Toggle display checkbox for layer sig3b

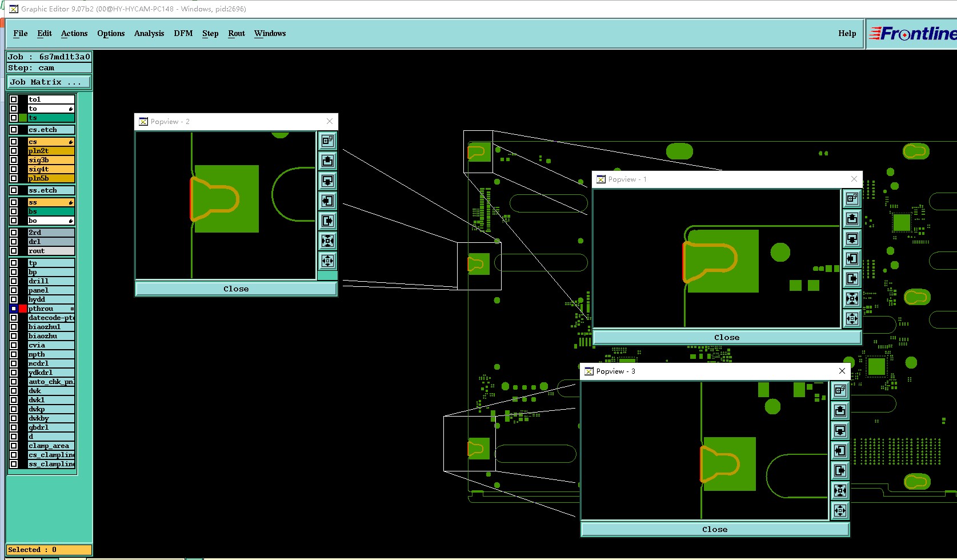click(14, 160)
